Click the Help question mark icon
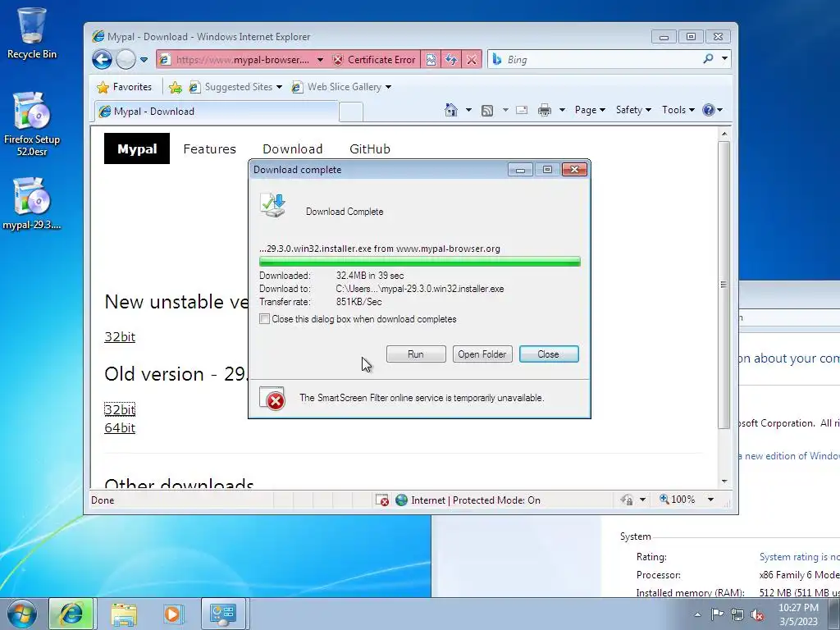Image resolution: width=840 pixels, height=630 pixels. point(708,110)
